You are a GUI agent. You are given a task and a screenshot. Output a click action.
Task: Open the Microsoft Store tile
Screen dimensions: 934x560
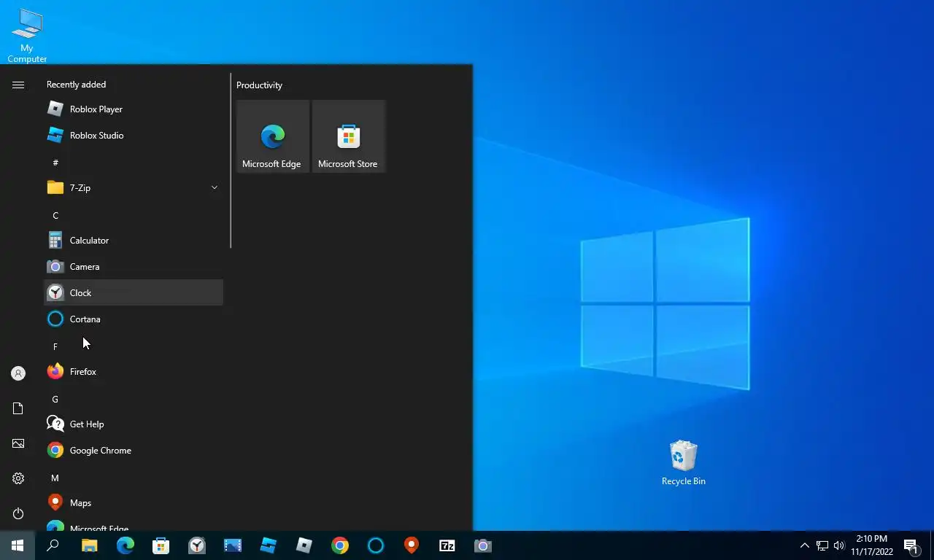[x=349, y=136]
